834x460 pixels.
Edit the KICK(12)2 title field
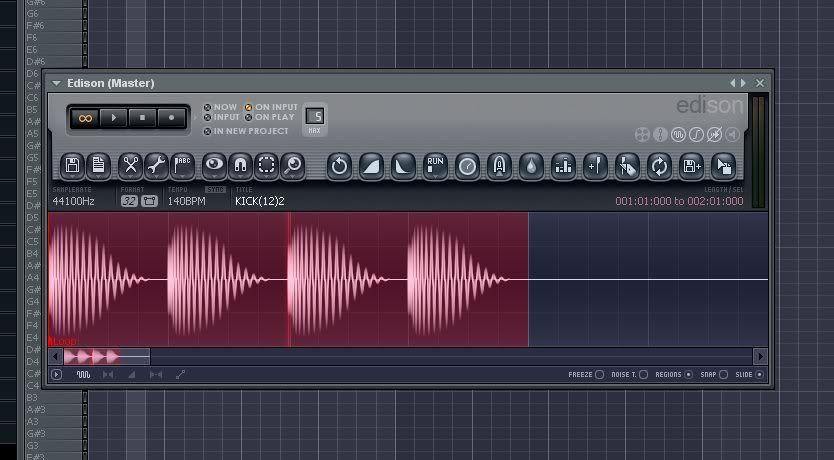pos(260,202)
